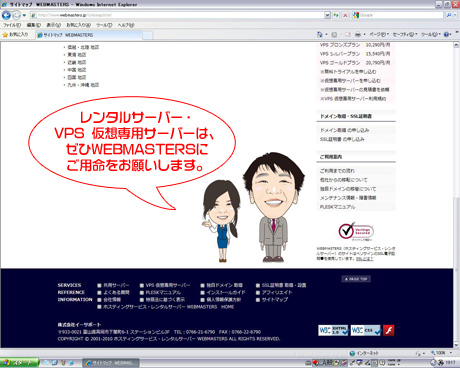Open the recent pages dropdown beside Forward
Screen dimensions: 460x368
(24, 15)
